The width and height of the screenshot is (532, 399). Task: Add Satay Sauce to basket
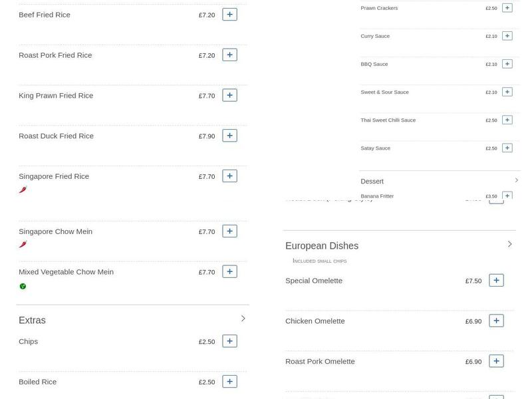tap(507, 148)
